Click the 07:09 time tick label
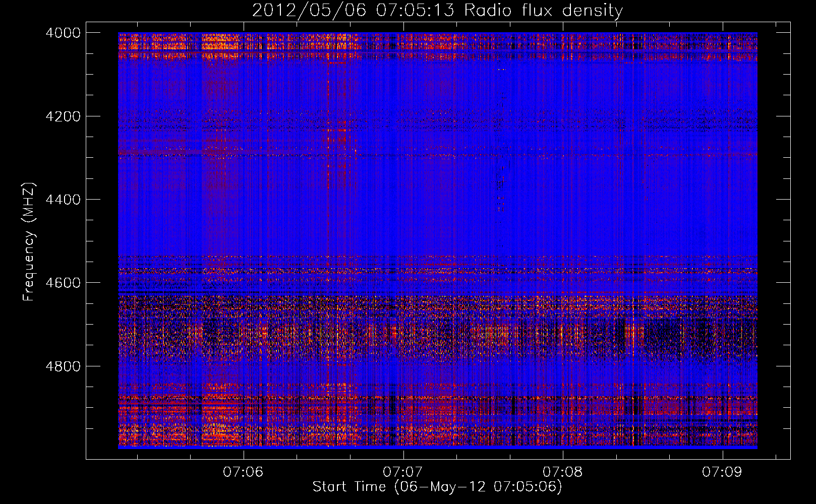The image size is (816, 504). (x=722, y=472)
